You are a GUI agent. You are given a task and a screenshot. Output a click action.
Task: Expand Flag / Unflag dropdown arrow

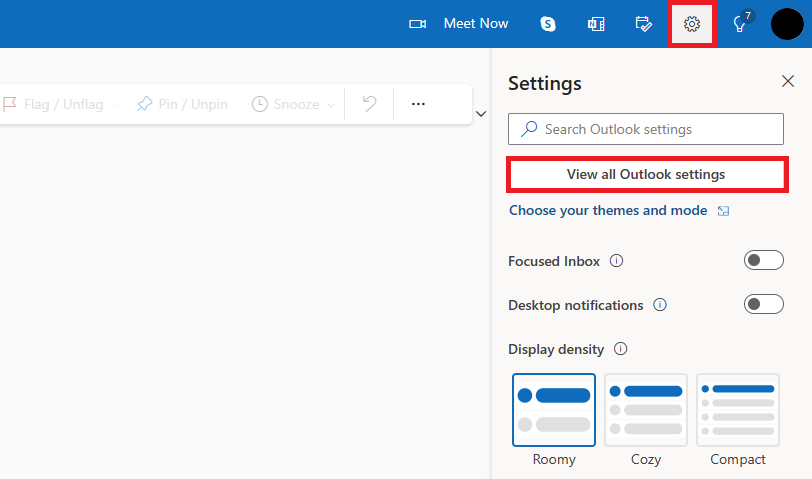116,105
